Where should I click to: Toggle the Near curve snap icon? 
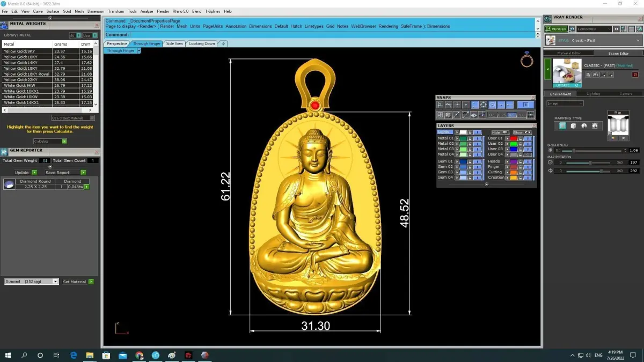click(x=449, y=105)
